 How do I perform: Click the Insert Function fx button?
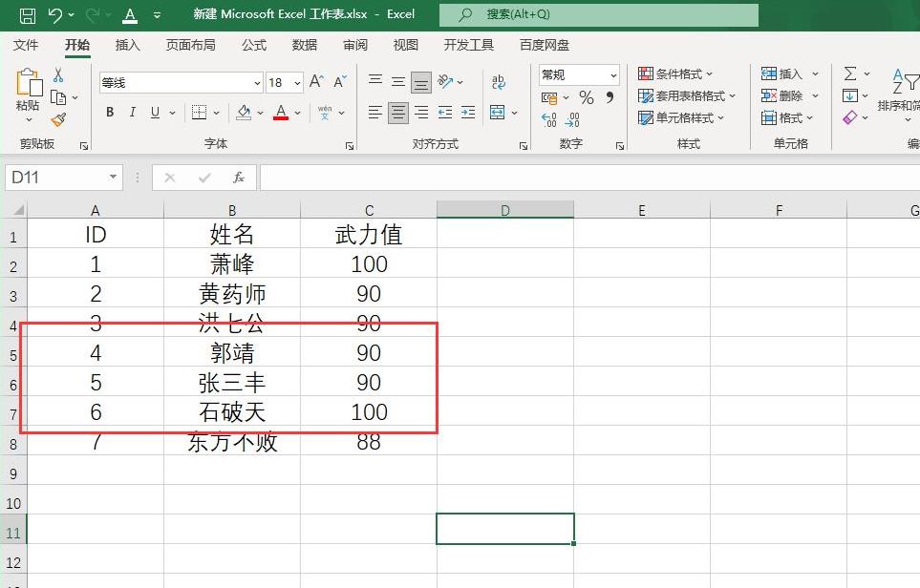[x=239, y=177]
